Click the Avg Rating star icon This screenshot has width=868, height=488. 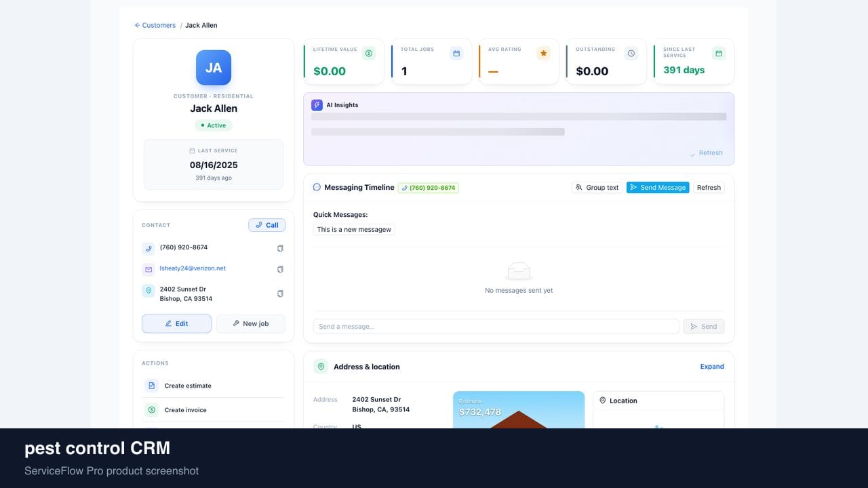point(543,53)
